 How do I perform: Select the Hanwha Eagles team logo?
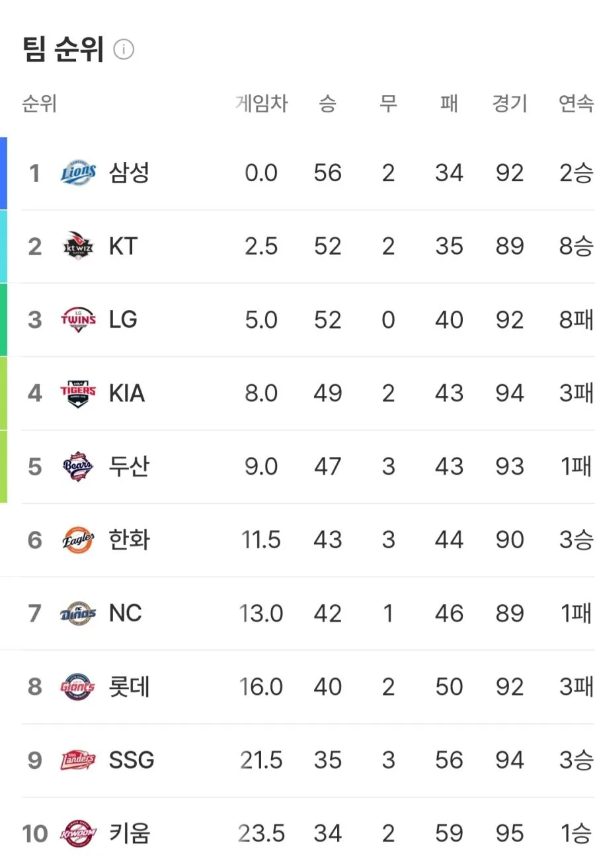[78, 540]
